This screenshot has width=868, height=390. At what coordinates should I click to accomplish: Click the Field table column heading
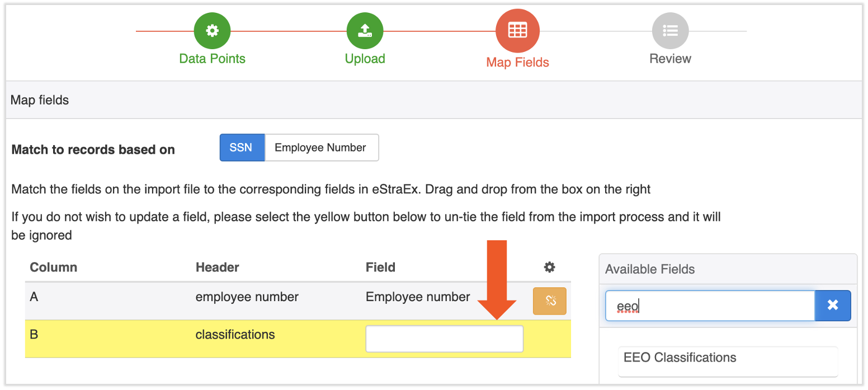click(x=380, y=267)
